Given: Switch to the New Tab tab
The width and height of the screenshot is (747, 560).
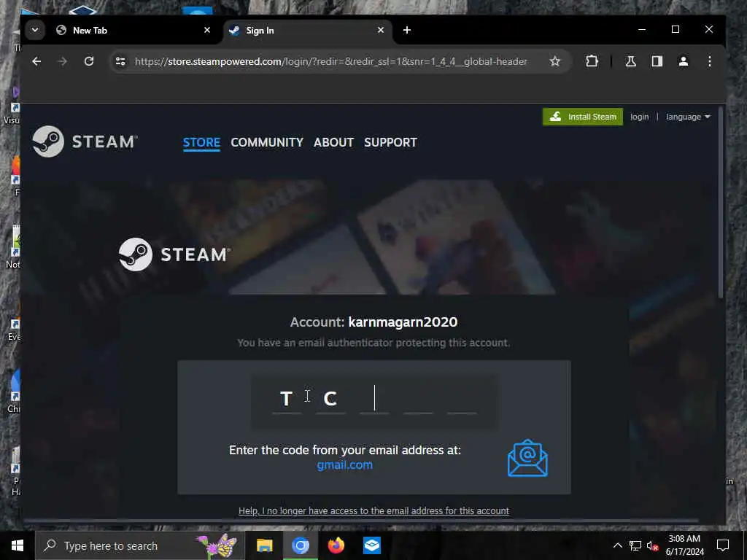Looking at the screenshot, I should 133,31.
